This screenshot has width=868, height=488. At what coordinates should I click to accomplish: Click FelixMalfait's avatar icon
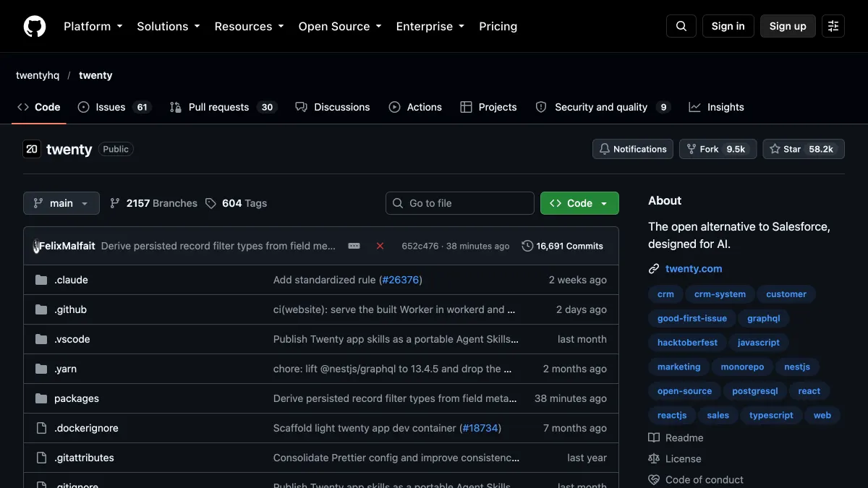(36, 246)
